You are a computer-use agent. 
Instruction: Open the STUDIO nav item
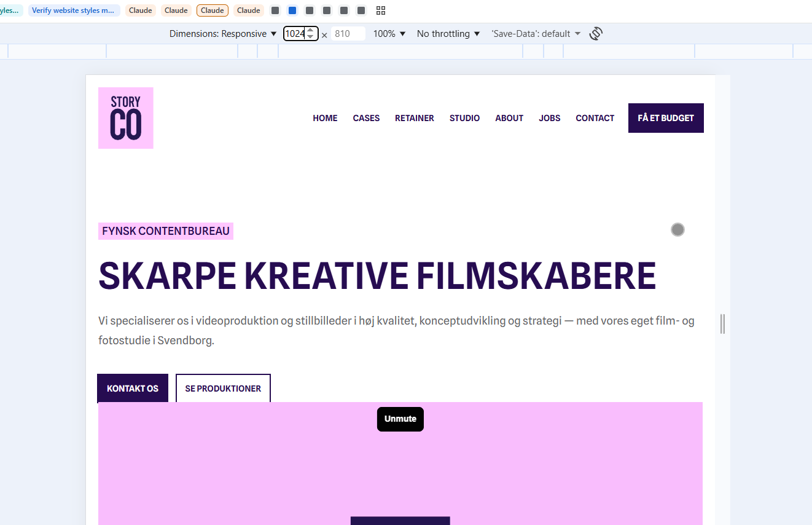point(464,118)
